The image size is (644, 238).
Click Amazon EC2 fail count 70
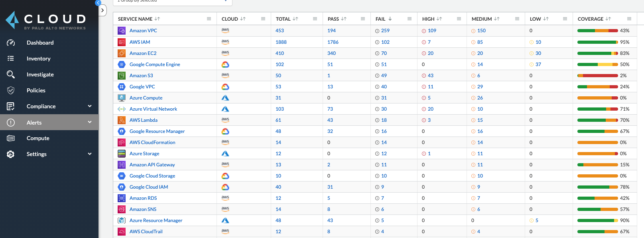384,53
